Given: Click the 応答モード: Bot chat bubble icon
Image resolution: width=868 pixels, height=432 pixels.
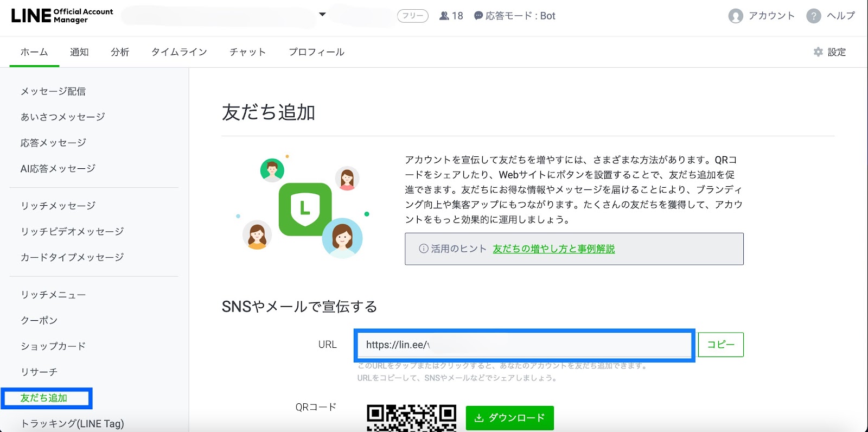Looking at the screenshot, I should pos(478,16).
